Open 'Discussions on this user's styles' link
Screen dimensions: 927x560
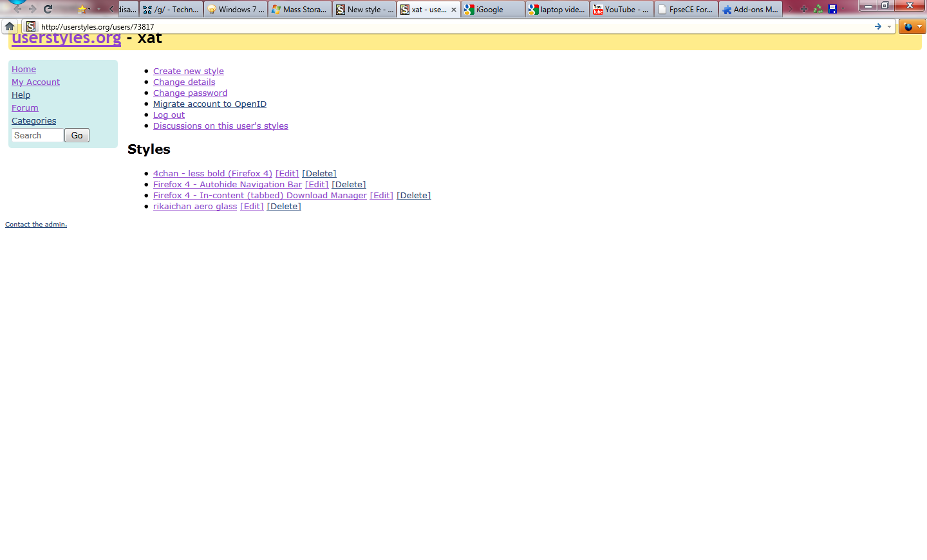pyautogui.click(x=221, y=126)
